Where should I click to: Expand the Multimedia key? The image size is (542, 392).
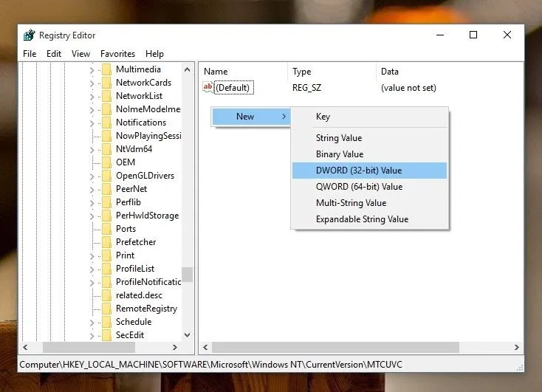click(92, 70)
